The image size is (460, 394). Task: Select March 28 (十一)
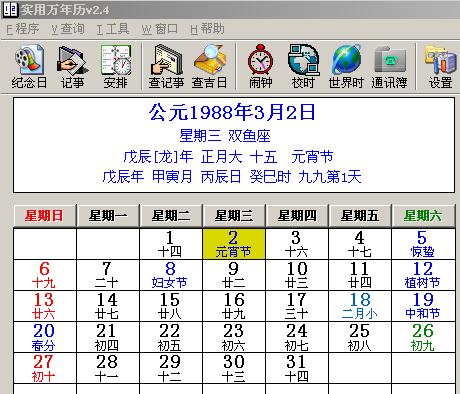click(x=108, y=368)
